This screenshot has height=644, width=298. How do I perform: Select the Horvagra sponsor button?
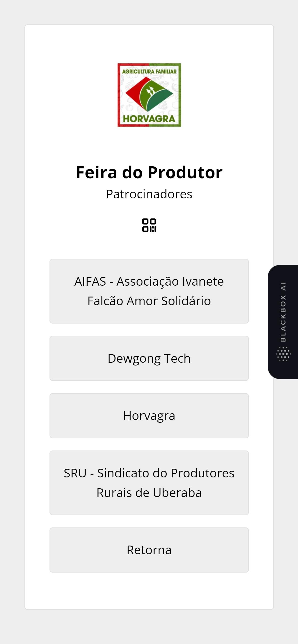(149, 416)
